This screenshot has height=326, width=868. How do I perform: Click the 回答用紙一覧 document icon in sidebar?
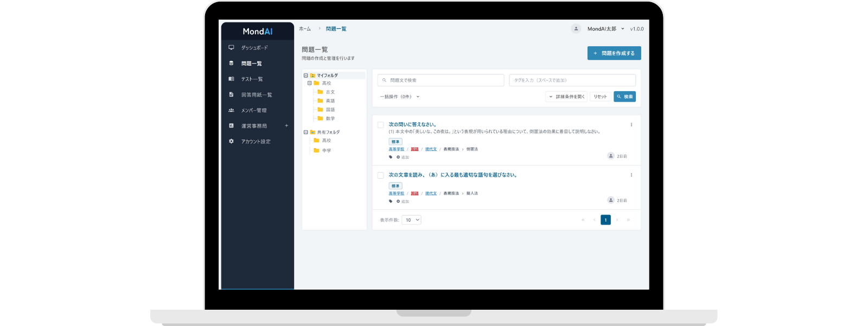tap(231, 95)
